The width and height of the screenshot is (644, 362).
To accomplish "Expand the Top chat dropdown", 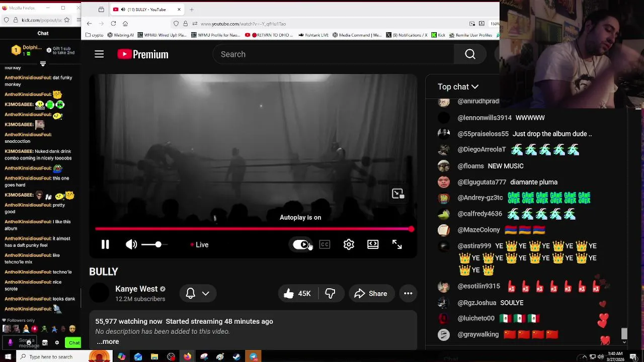I will [458, 87].
